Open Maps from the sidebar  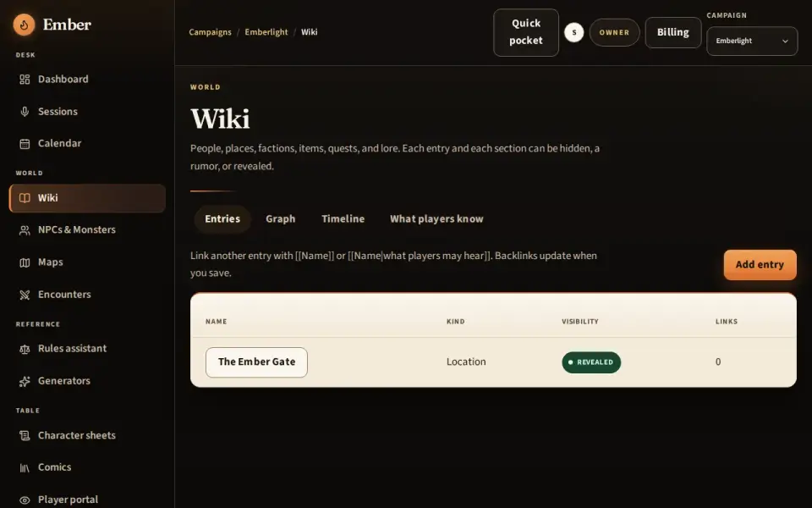click(87, 262)
